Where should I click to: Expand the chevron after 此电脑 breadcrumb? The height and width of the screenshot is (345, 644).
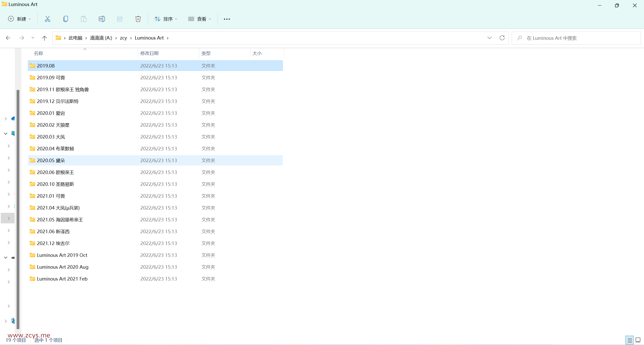point(86,38)
